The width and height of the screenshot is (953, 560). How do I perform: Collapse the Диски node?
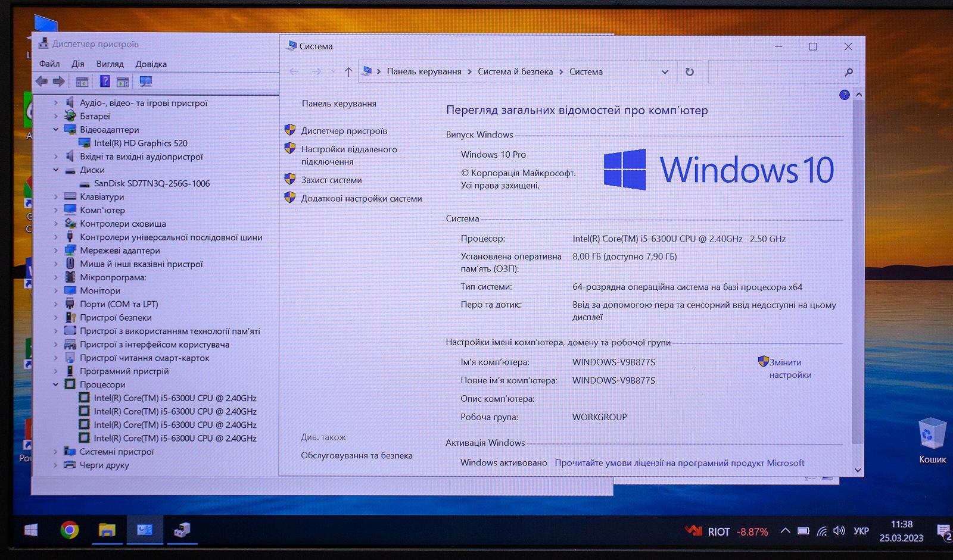pyautogui.click(x=56, y=170)
